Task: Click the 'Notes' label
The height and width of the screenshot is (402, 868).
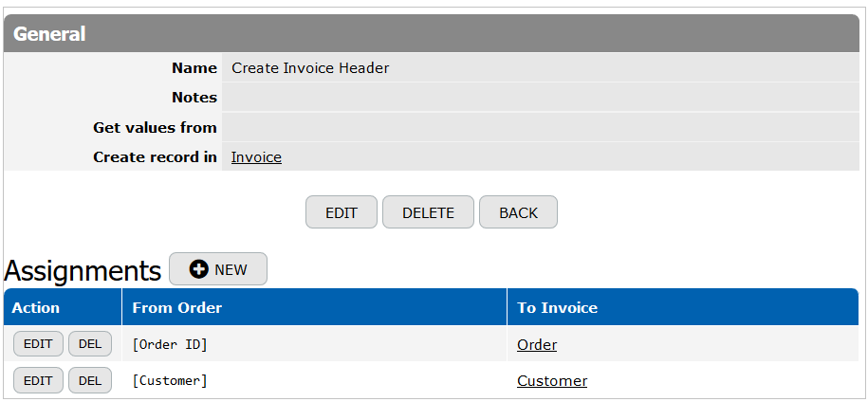Action: pos(194,98)
